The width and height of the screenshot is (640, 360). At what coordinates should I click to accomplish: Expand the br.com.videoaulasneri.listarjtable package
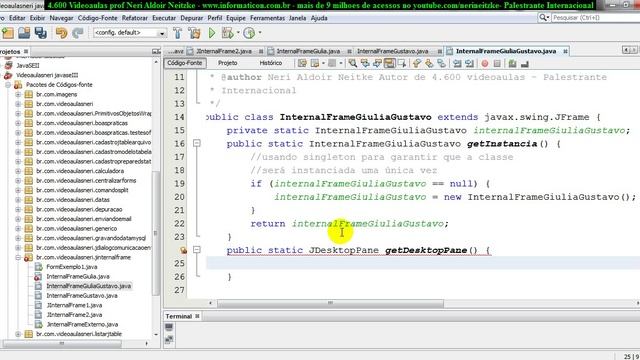(18, 334)
